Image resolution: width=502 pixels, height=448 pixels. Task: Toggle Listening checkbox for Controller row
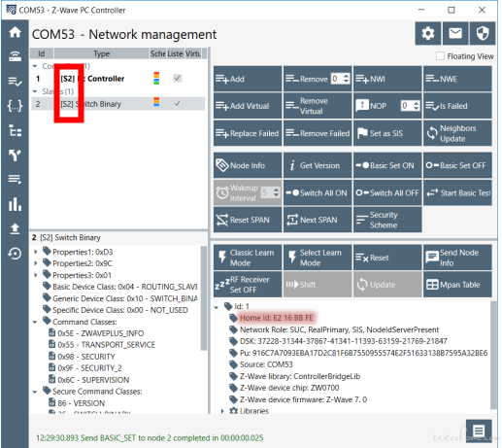(177, 78)
